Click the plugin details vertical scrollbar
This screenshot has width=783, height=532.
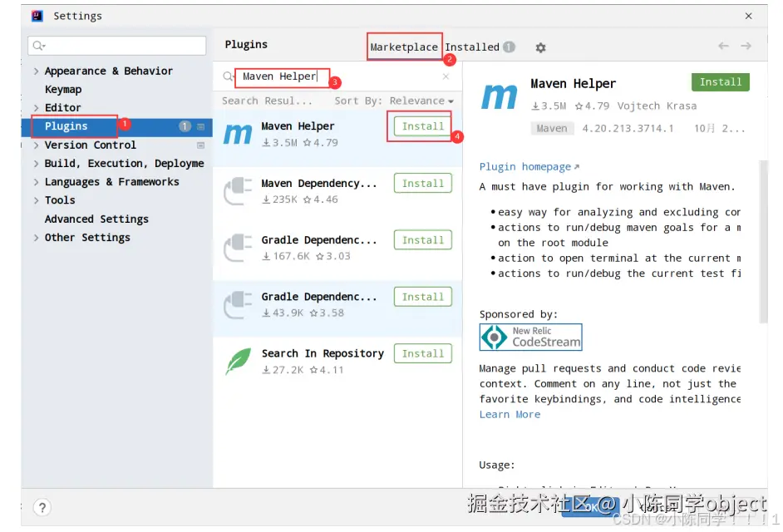[x=763, y=242]
